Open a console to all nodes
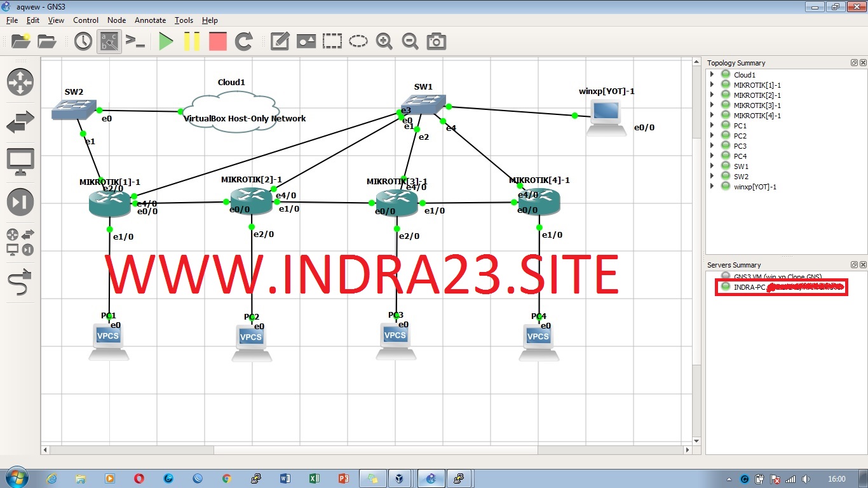The image size is (868, 488). coord(135,41)
